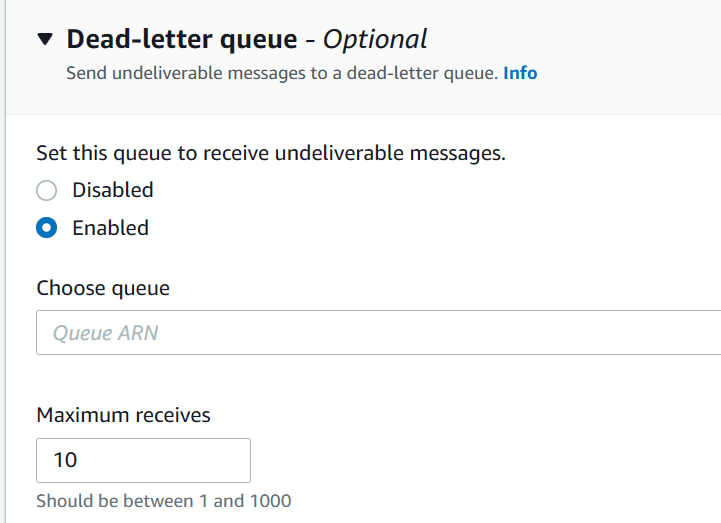Focus the Maximum receives number field
This screenshot has height=523, width=721.
(143, 460)
